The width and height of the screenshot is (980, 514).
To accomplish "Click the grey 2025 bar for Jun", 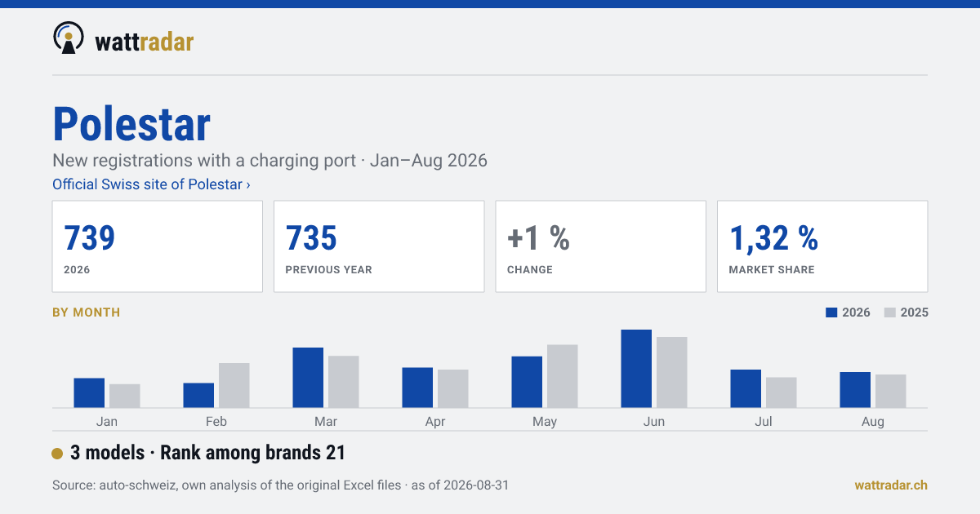I will pos(672,372).
